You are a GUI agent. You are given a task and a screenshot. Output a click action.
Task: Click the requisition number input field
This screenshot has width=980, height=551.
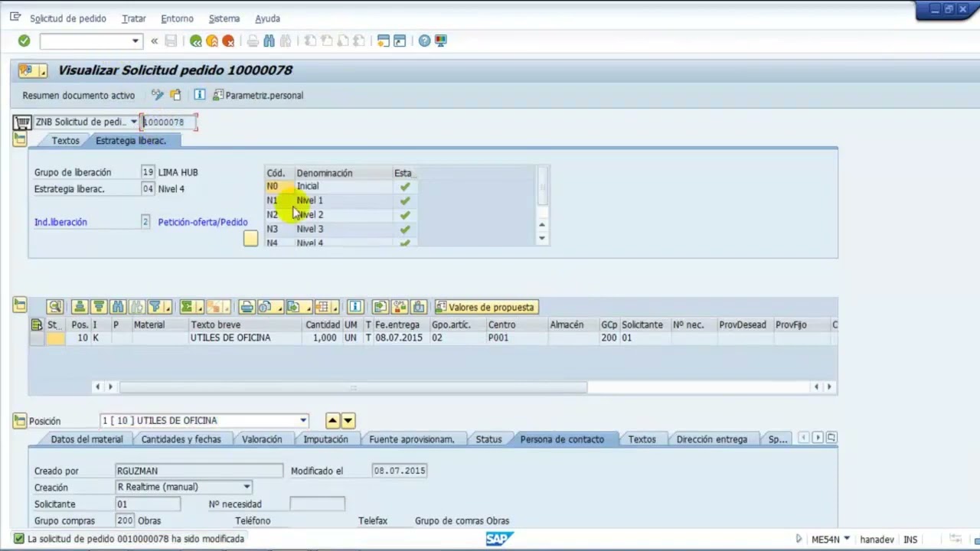tap(169, 122)
